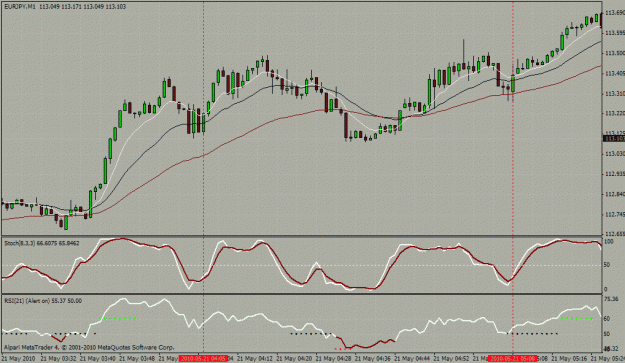
Task: Click the green dotted RSI segment near 03:40
Action: (x=118, y=318)
